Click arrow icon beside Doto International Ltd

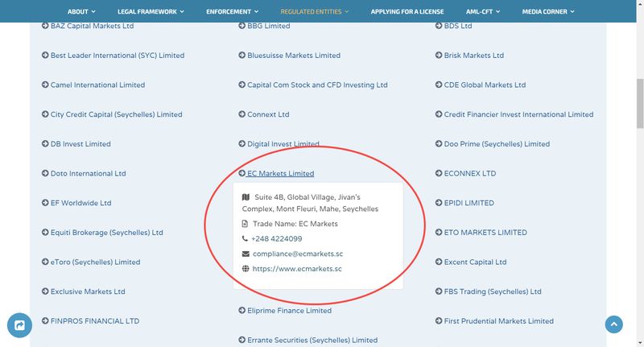pos(45,173)
